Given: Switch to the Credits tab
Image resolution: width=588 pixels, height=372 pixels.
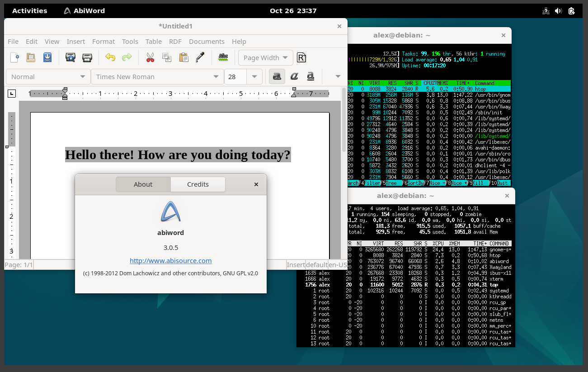Looking at the screenshot, I should 198,184.
